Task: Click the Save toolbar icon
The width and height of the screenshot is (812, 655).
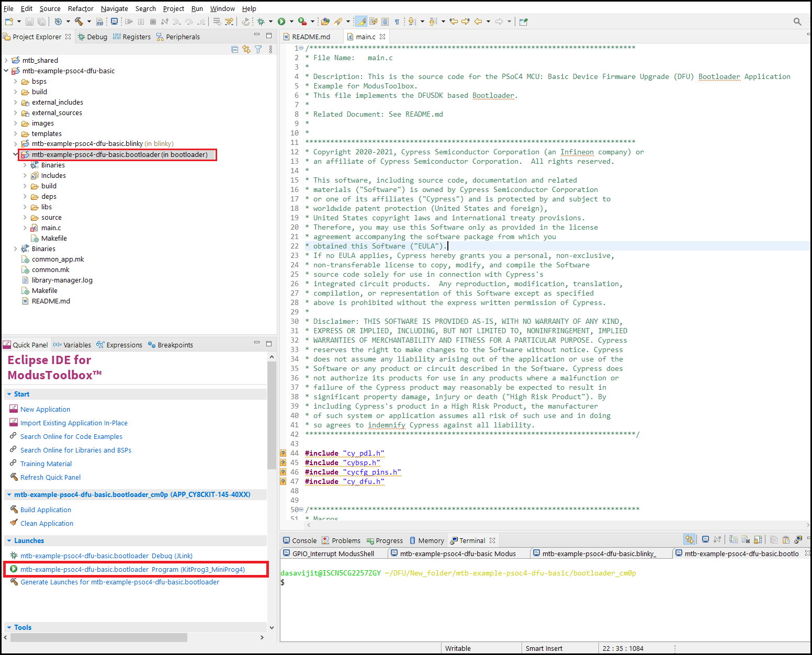Action: tap(29, 21)
